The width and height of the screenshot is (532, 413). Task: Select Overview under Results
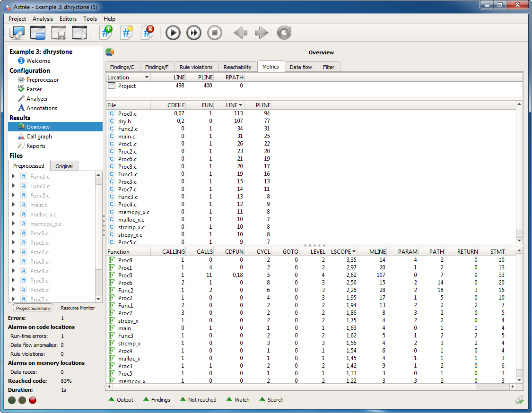click(x=55, y=127)
